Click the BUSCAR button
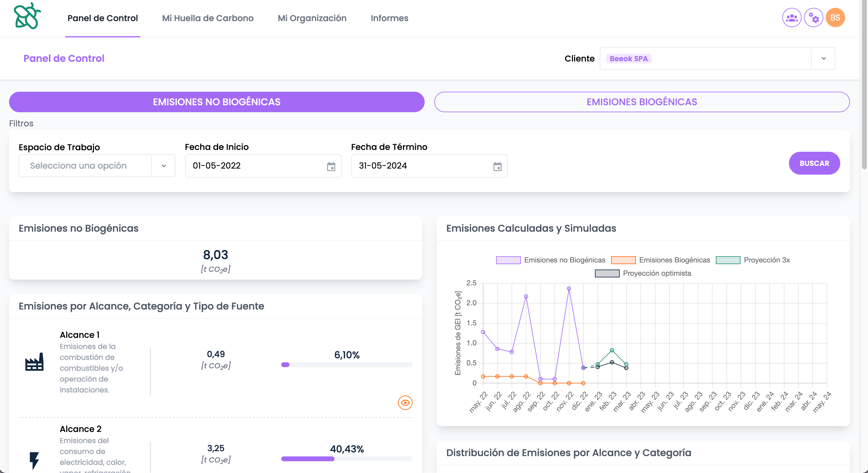 tap(814, 163)
